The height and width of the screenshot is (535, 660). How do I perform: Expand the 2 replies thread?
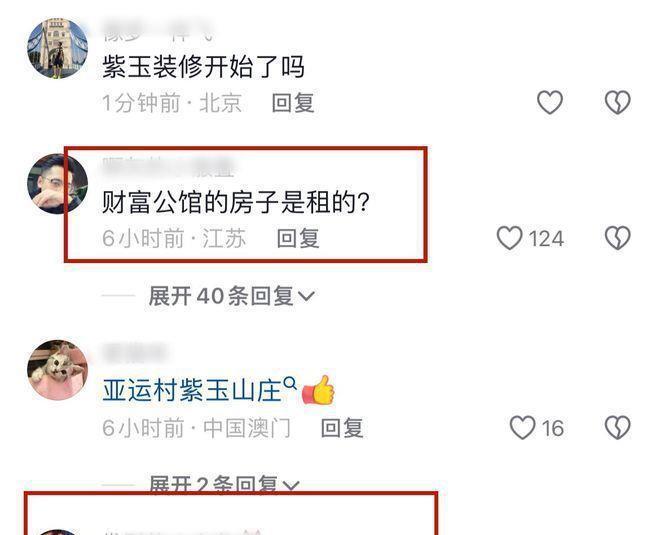click(x=224, y=484)
